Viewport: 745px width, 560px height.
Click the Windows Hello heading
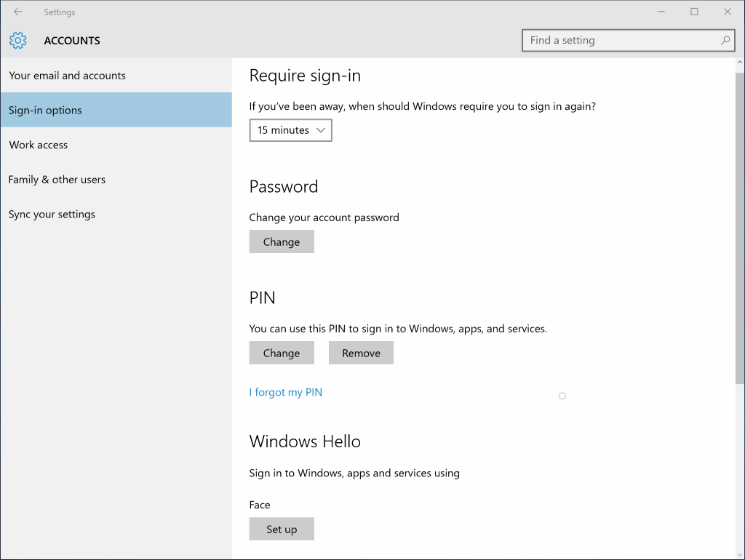(x=305, y=441)
